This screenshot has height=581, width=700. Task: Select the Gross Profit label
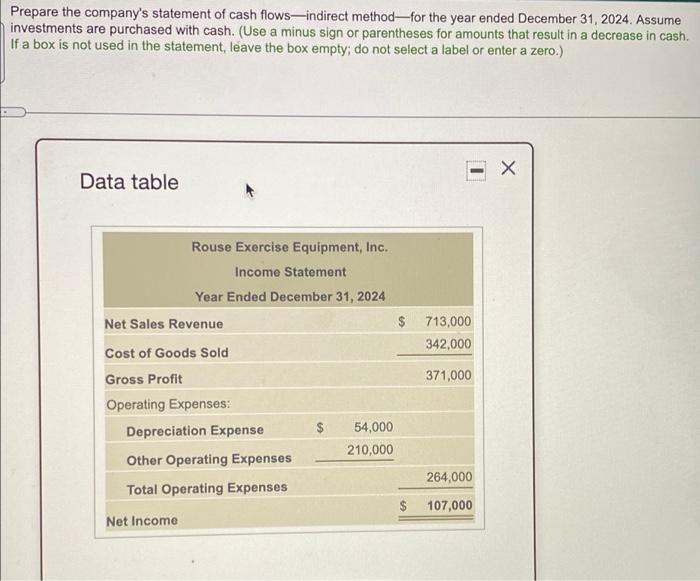pos(144,379)
